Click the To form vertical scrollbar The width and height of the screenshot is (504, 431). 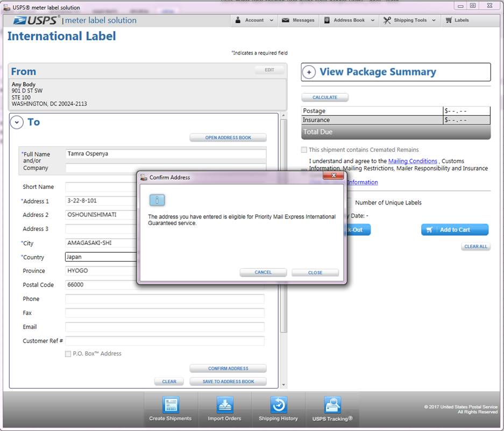pos(283,226)
